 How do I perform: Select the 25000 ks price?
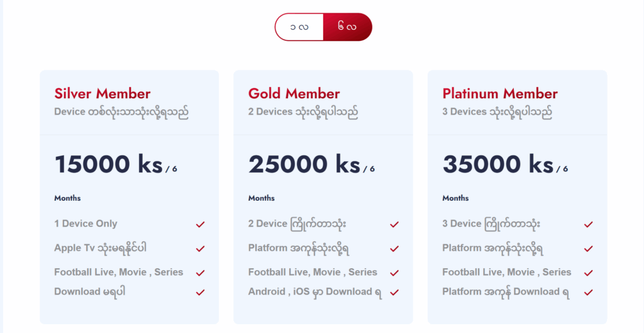pos(304,164)
